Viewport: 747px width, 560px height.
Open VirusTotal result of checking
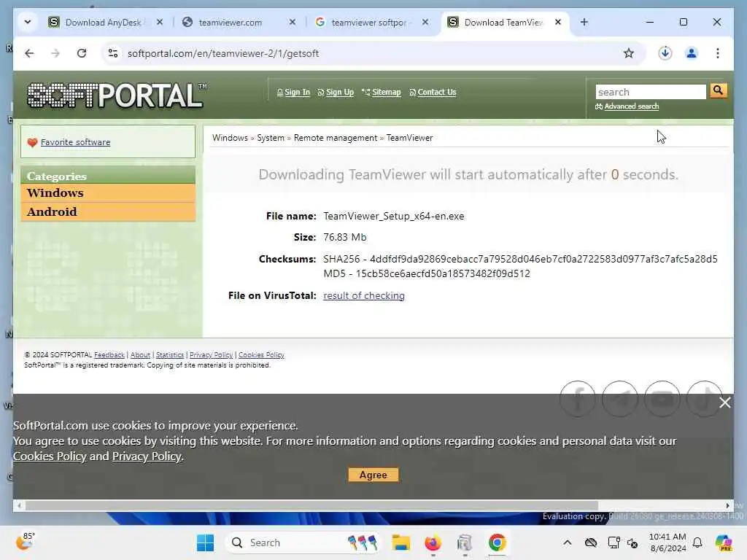coord(363,295)
